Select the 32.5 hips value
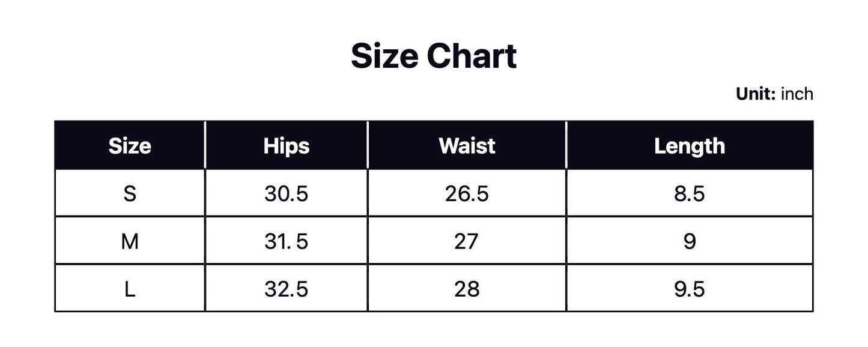 coord(286,289)
